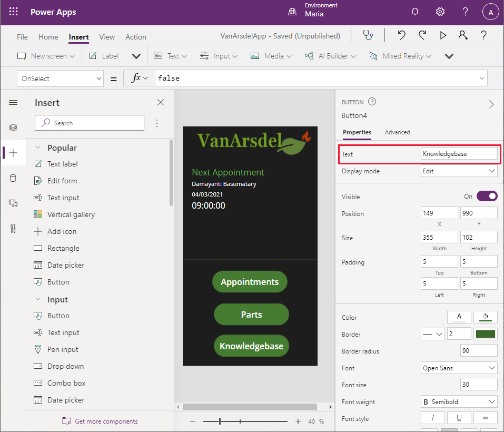Open Insert pane more options ellipsis
The image size is (504, 432).
(x=157, y=123)
